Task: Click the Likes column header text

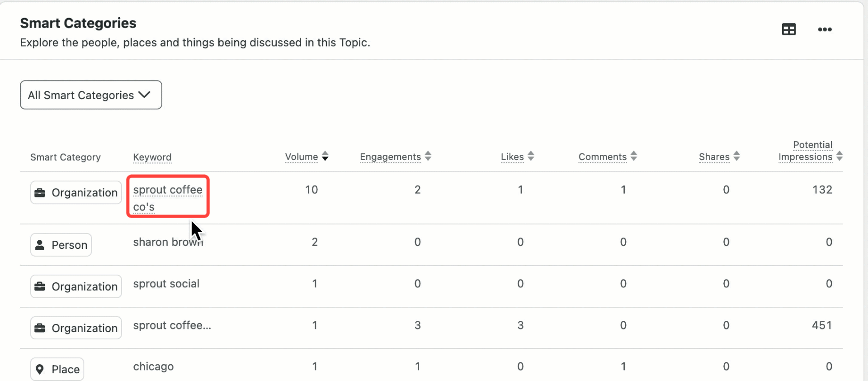Action: (512, 157)
